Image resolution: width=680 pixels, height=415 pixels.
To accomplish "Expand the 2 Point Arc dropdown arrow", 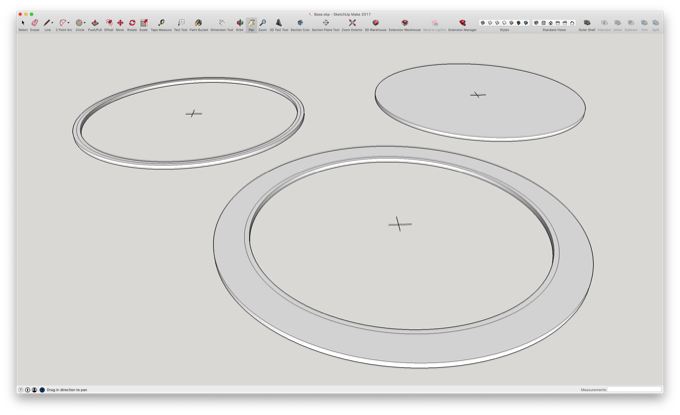I will click(69, 23).
